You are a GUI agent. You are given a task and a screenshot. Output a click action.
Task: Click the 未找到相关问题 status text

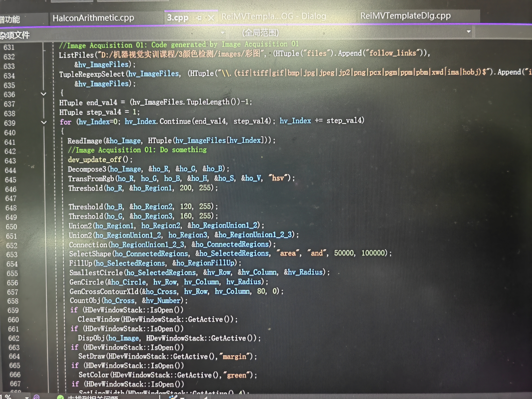pos(93,397)
